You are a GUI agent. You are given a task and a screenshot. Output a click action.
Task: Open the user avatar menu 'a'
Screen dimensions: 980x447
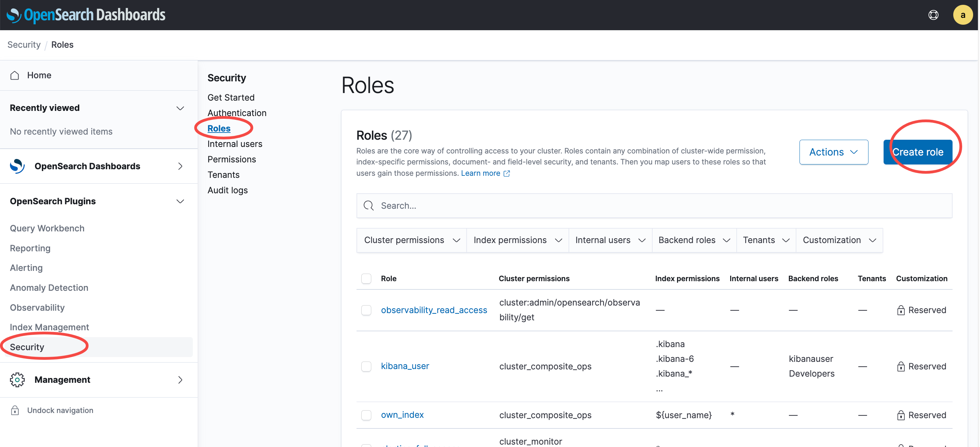coord(962,15)
